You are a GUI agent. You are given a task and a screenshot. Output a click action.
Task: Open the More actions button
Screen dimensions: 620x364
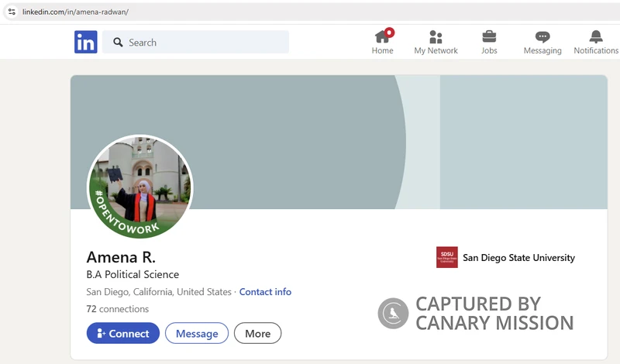258,333
